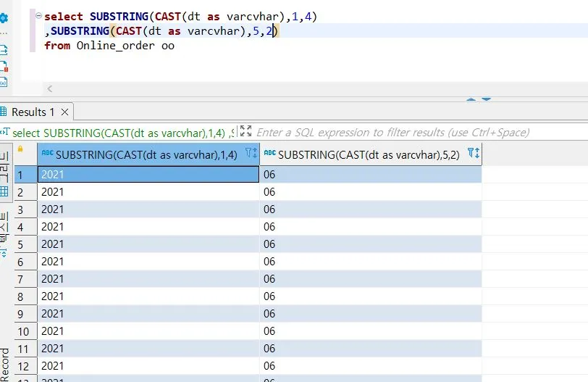The width and height of the screenshot is (588, 382).
Task: Open the Record side panel tab
Action: [x=4, y=365]
